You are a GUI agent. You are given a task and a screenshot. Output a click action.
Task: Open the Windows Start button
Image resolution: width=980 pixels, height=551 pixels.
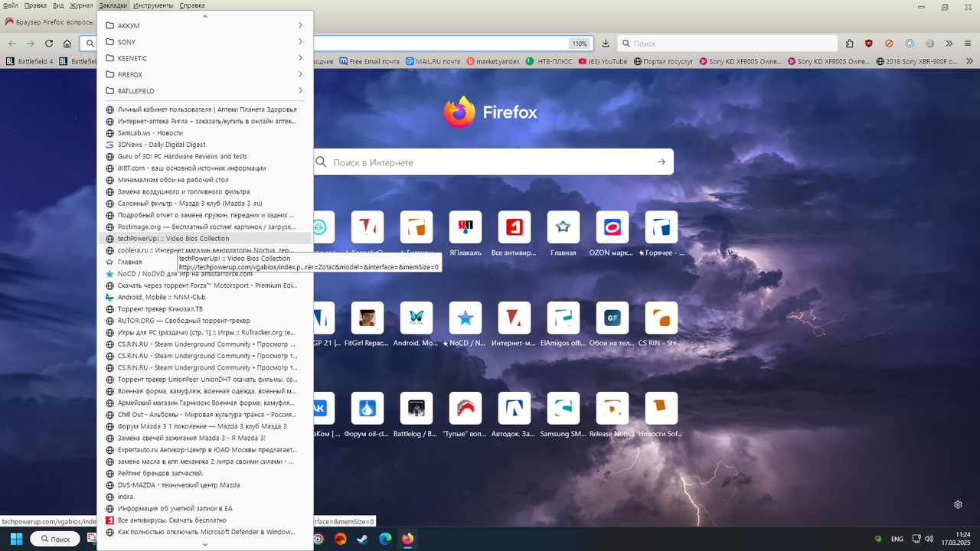point(16,539)
